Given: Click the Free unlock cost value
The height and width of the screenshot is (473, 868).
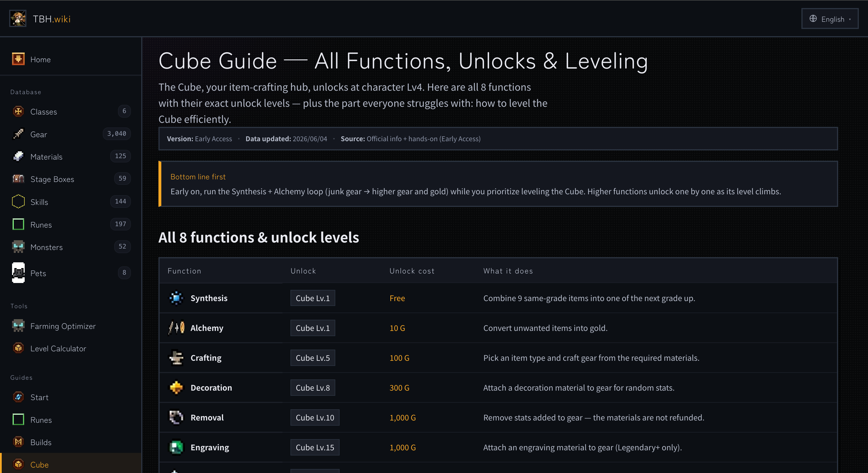Looking at the screenshot, I should click(397, 298).
